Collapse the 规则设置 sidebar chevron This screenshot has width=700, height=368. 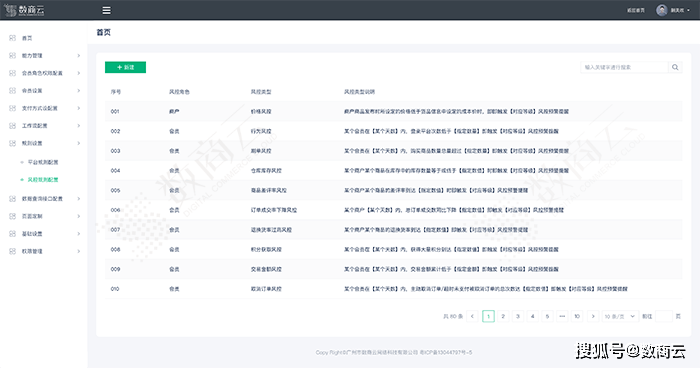(x=79, y=143)
